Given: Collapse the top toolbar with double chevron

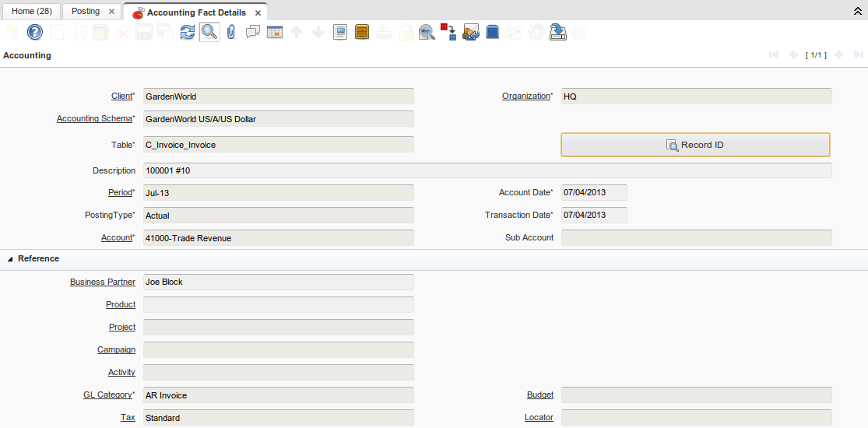Looking at the screenshot, I should pyautogui.click(x=858, y=12).
